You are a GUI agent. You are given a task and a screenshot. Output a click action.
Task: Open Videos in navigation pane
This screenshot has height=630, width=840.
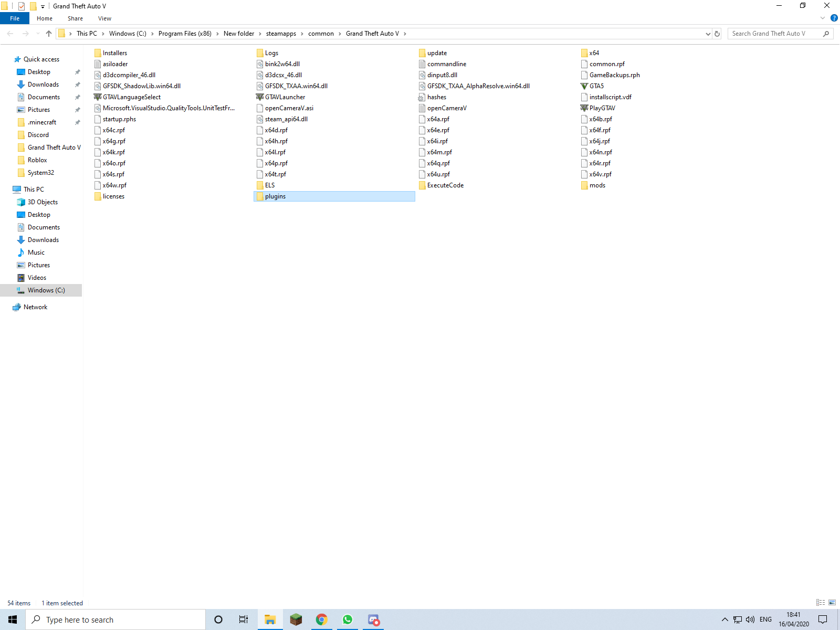[x=37, y=278]
